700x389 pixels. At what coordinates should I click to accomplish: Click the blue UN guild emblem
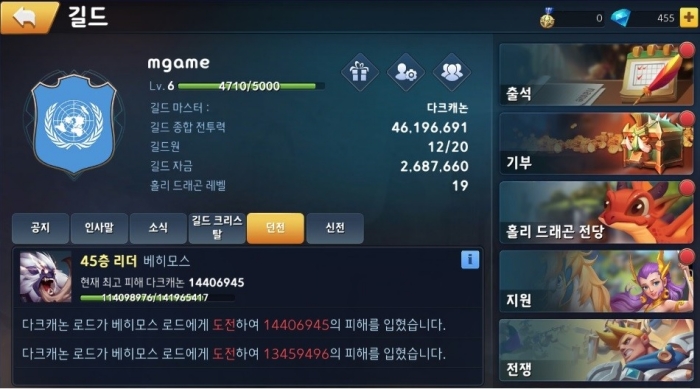tap(74, 123)
